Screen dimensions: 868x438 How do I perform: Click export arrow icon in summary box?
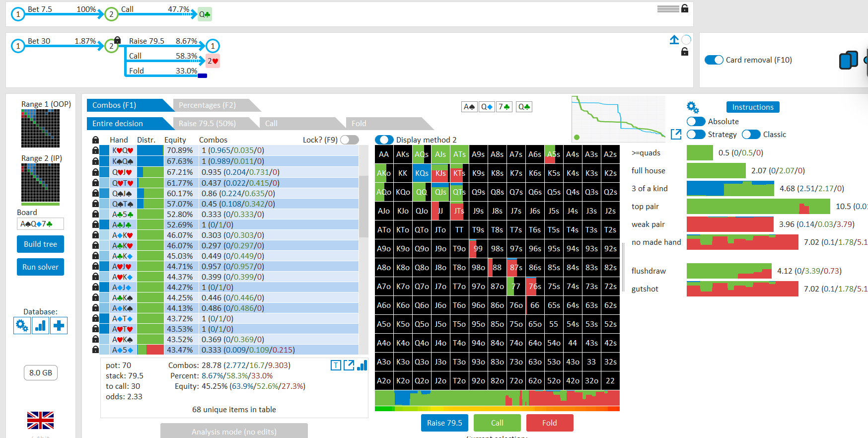click(349, 365)
